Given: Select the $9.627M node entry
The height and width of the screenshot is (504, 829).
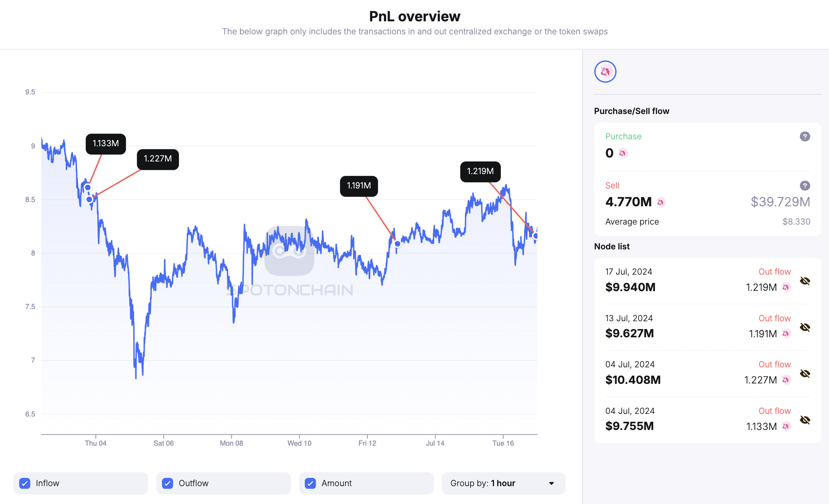Looking at the screenshot, I should [x=630, y=333].
